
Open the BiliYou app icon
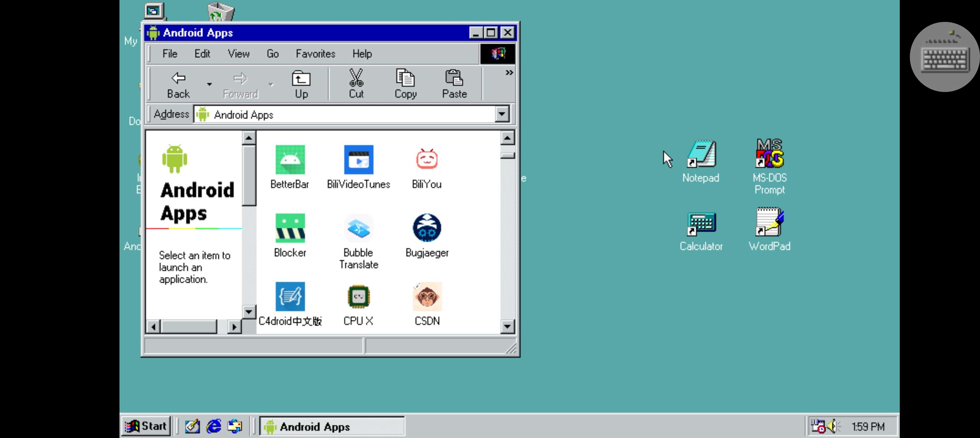pos(426,160)
